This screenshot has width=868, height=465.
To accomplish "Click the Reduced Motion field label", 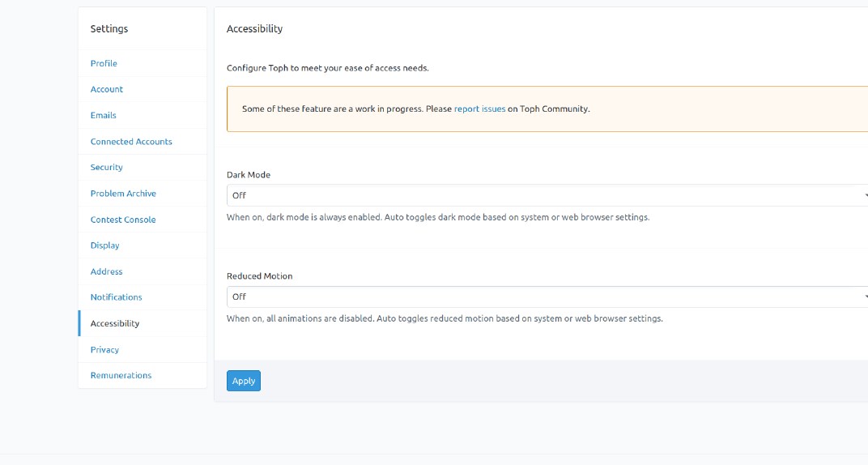I will 260,276.
